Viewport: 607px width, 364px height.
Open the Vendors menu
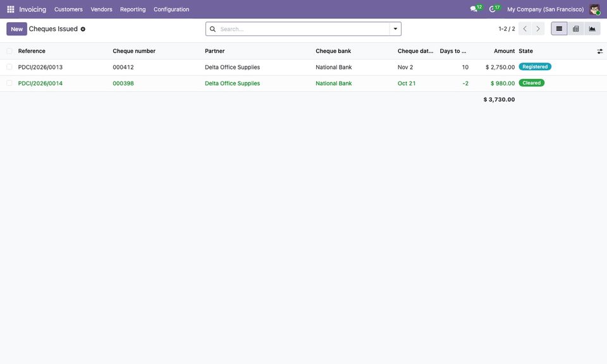101,9
